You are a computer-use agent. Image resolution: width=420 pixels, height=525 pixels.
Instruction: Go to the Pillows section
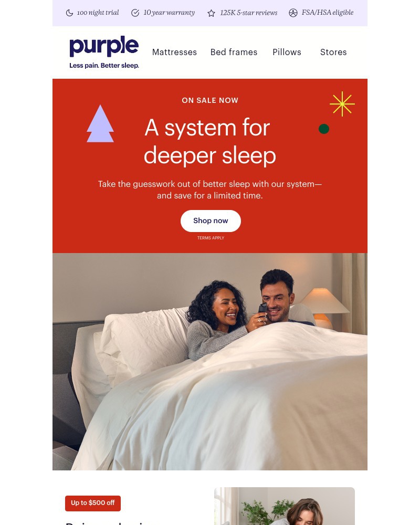pyautogui.click(x=287, y=52)
